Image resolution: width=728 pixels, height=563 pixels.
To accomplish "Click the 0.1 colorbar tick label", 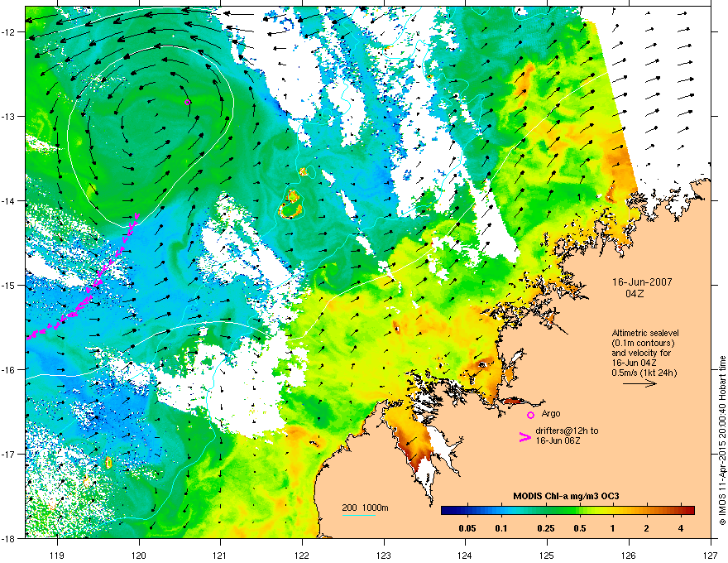I will click(501, 528).
